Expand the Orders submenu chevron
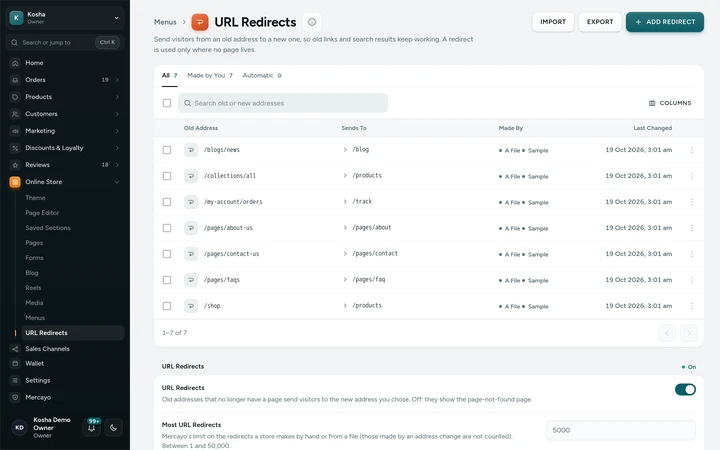The height and width of the screenshot is (450, 720). tap(117, 80)
